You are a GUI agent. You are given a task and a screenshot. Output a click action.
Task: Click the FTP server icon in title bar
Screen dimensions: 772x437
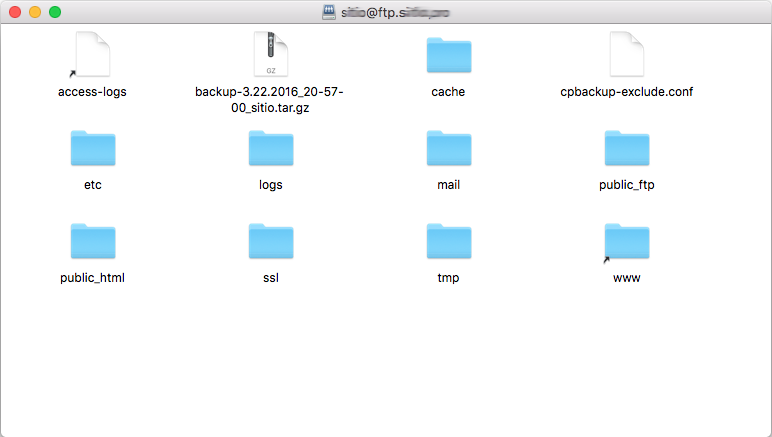click(329, 12)
